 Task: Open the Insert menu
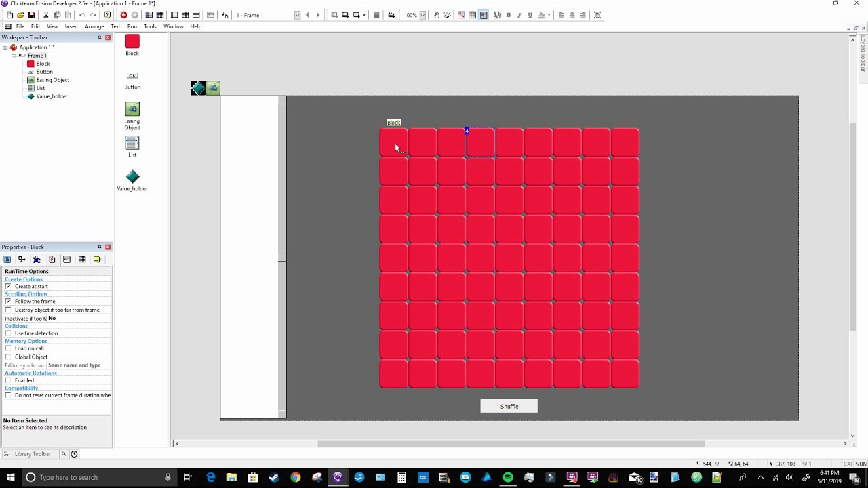[x=71, y=26]
